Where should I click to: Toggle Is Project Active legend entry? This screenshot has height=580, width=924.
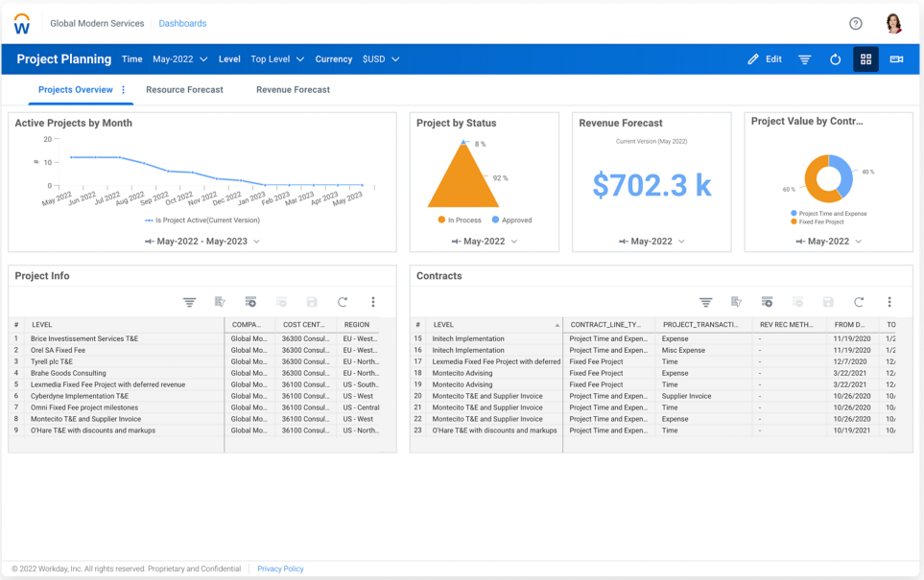click(202, 220)
